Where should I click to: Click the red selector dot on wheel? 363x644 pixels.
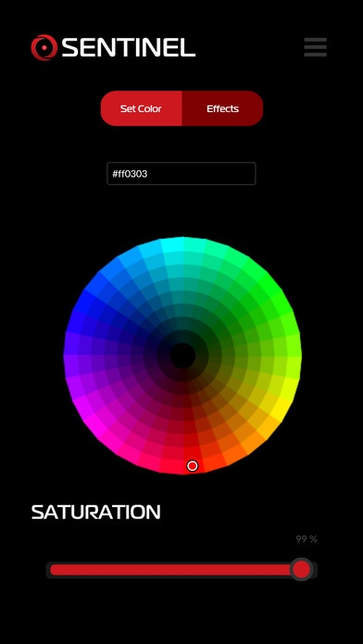pyautogui.click(x=192, y=465)
